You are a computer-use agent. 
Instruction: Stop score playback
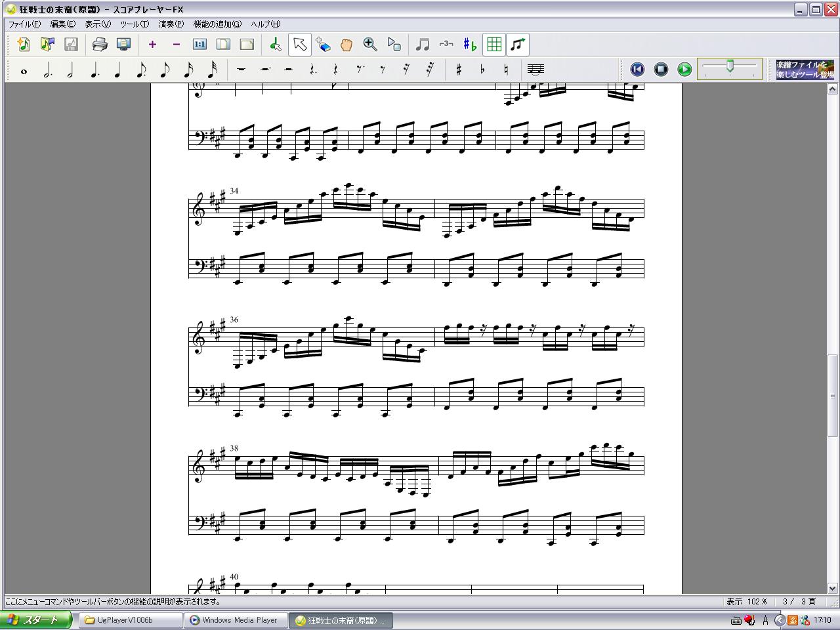point(661,69)
